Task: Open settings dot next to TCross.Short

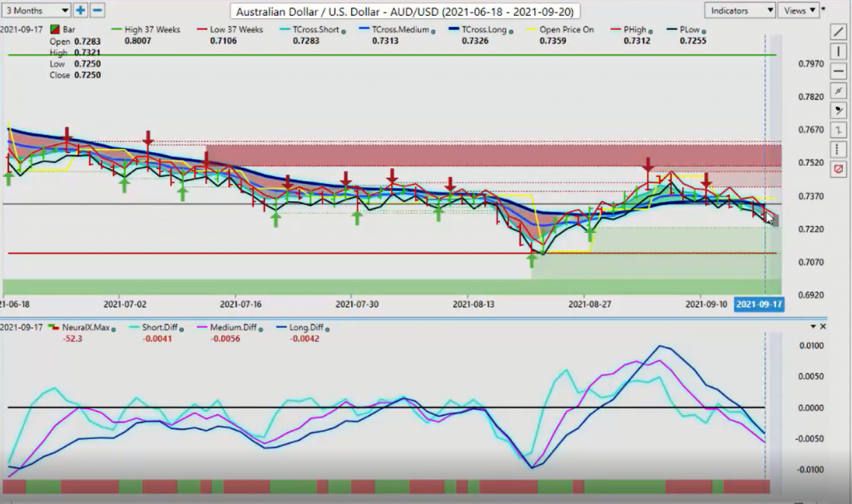Action: (344, 32)
